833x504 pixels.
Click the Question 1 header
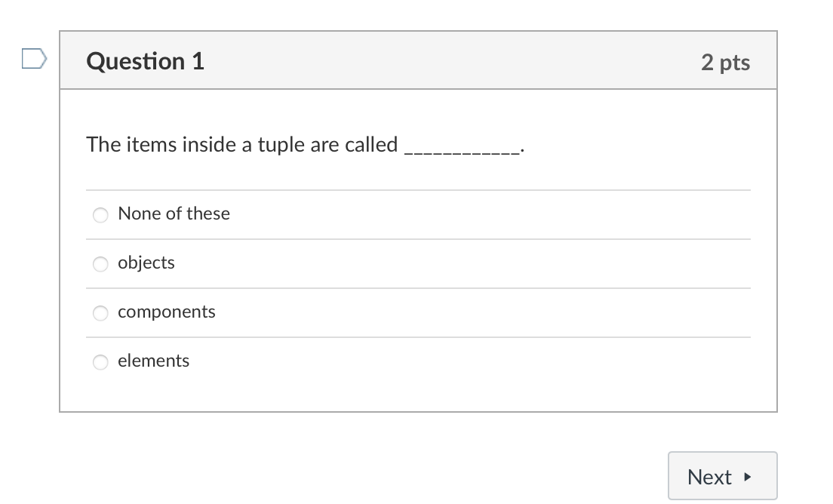click(x=145, y=61)
